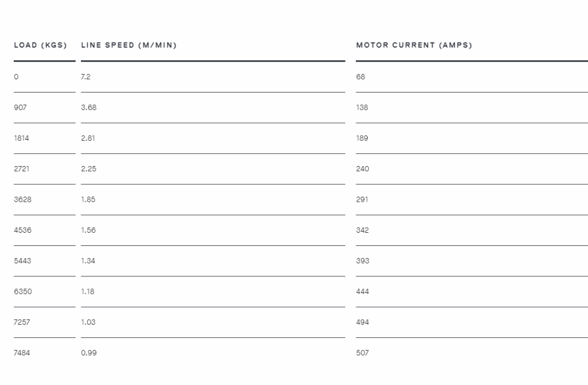The width and height of the screenshot is (588, 385).
Task: Click the 3628 load row entry
Action: click(22, 199)
